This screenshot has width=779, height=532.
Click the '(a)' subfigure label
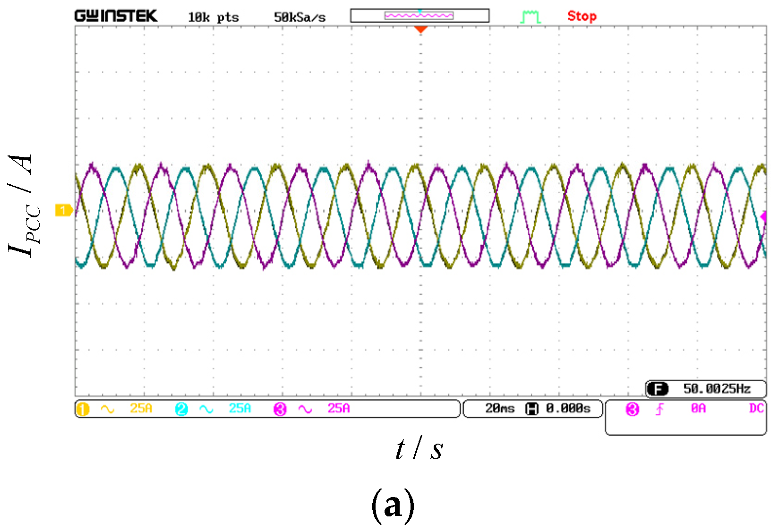click(393, 506)
